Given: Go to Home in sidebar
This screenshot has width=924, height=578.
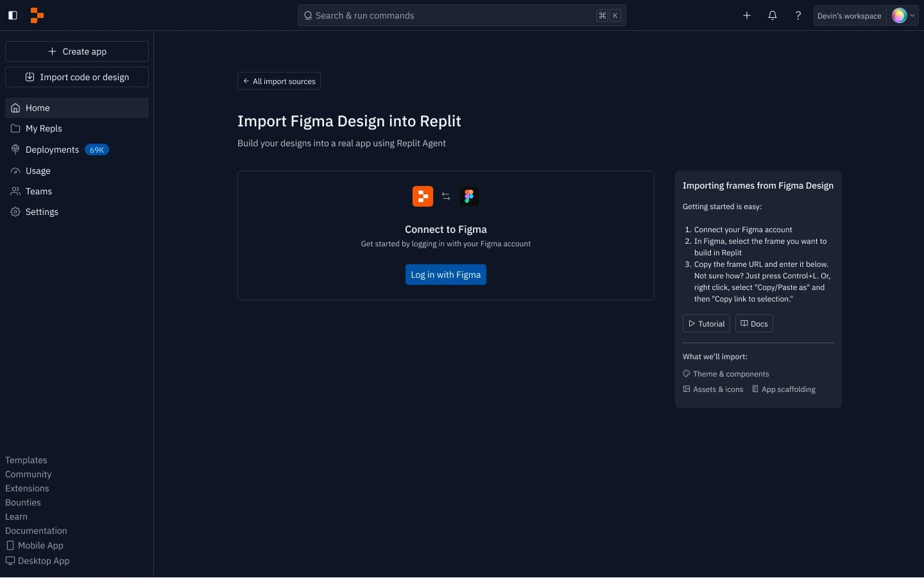Looking at the screenshot, I should 77,108.
